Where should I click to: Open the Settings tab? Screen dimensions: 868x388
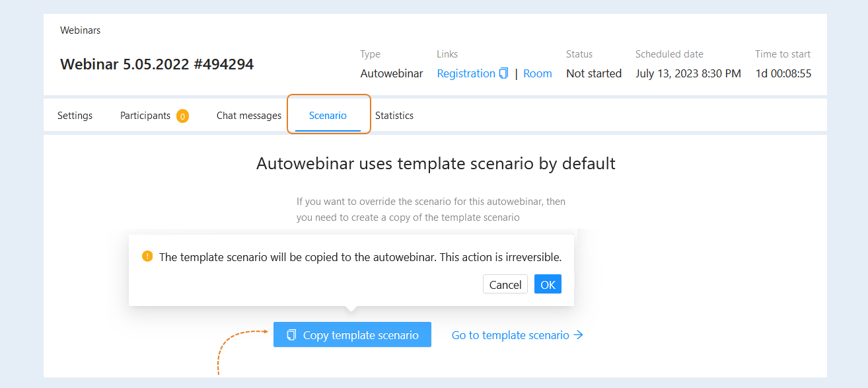pos(75,116)
